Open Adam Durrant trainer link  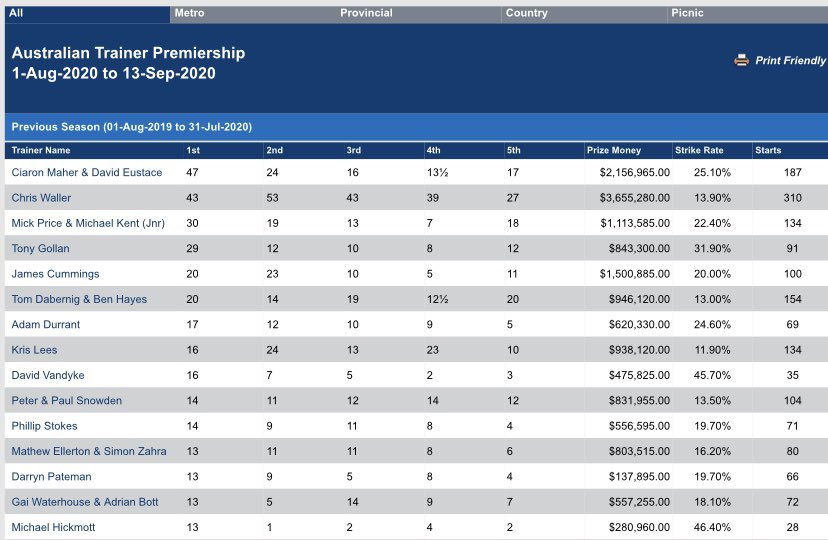[45, 324]
